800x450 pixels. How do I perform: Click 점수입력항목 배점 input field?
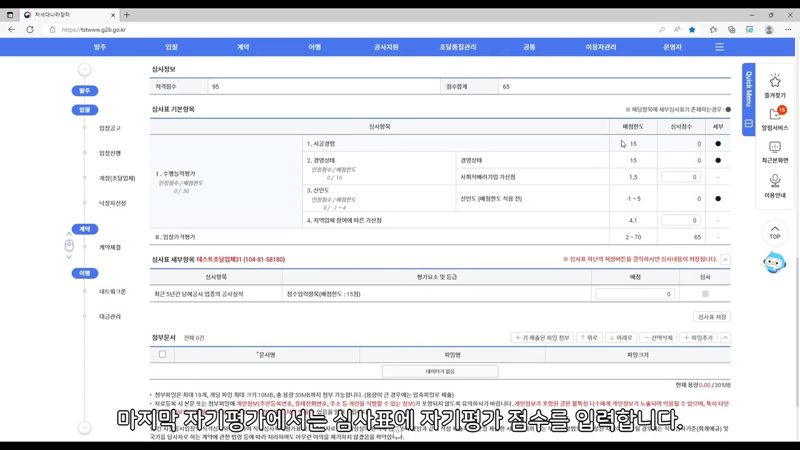click(x=635, y=294)
